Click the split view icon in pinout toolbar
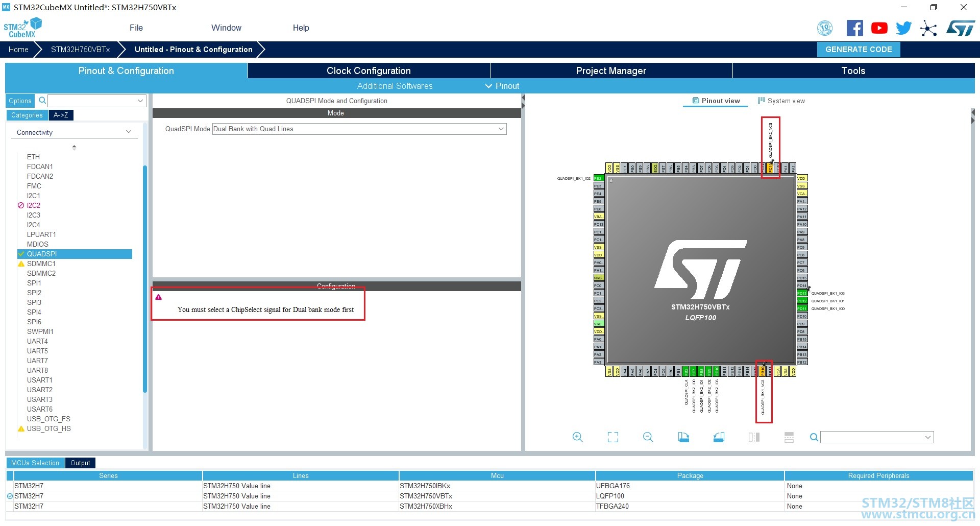 tap(754, 437)
